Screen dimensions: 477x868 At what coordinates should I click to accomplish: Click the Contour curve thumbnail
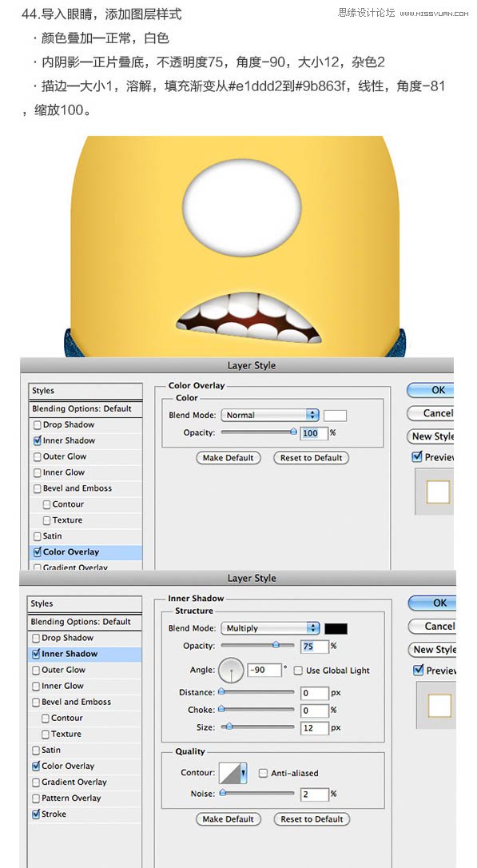[229, 773]
